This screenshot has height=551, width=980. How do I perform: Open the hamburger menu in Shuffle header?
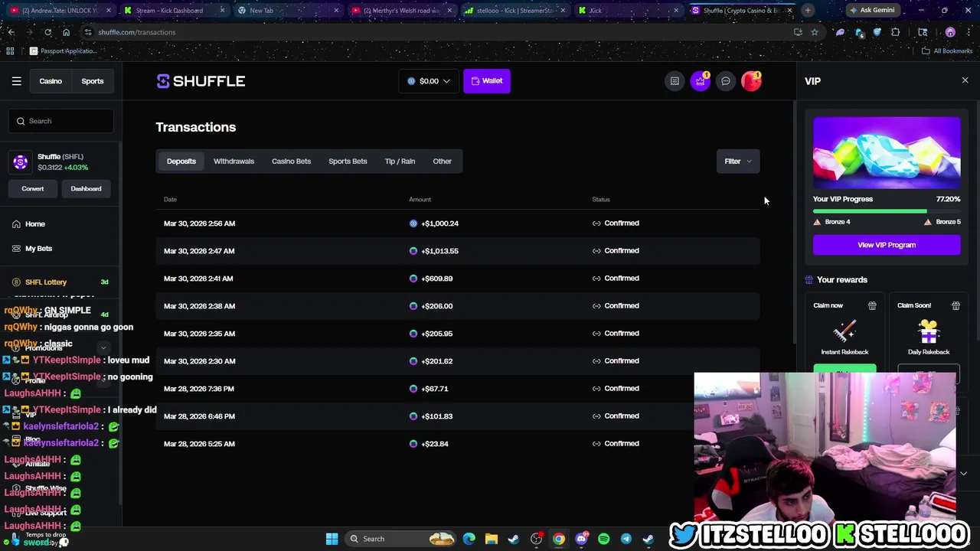[x=16, y=81]
